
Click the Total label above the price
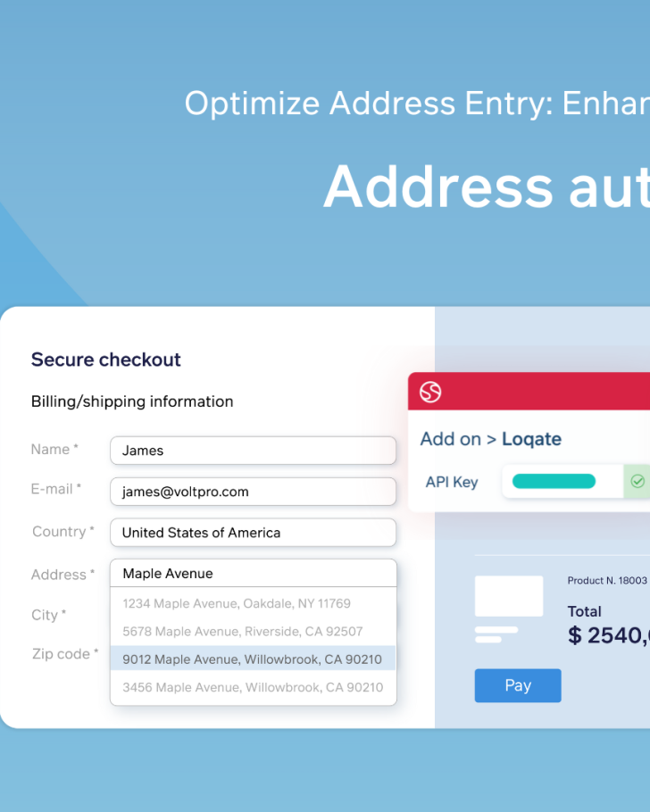[x=584, y=611]
